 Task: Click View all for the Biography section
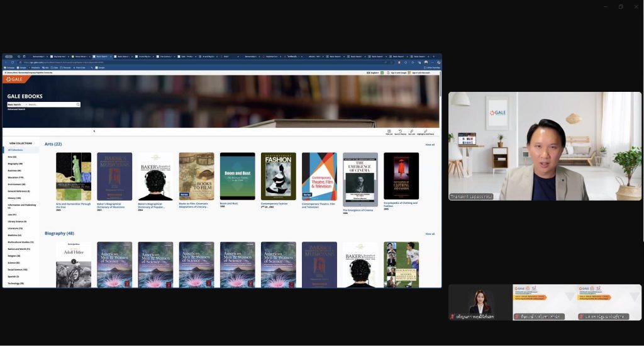pos(430,234)
